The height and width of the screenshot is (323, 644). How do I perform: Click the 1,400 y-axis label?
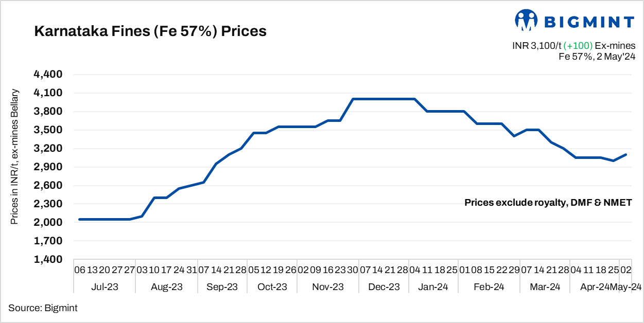pos(48,260)
